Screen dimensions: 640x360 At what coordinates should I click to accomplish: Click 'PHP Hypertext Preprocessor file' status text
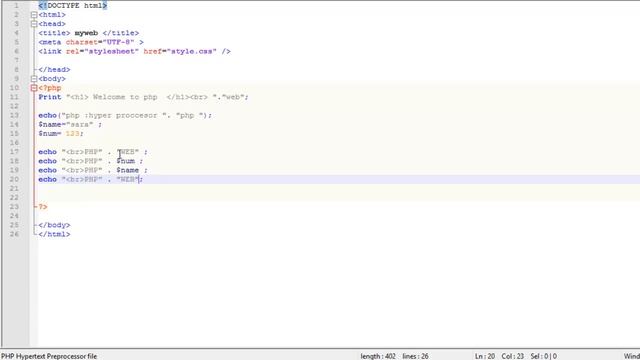(x=49, y=356)
